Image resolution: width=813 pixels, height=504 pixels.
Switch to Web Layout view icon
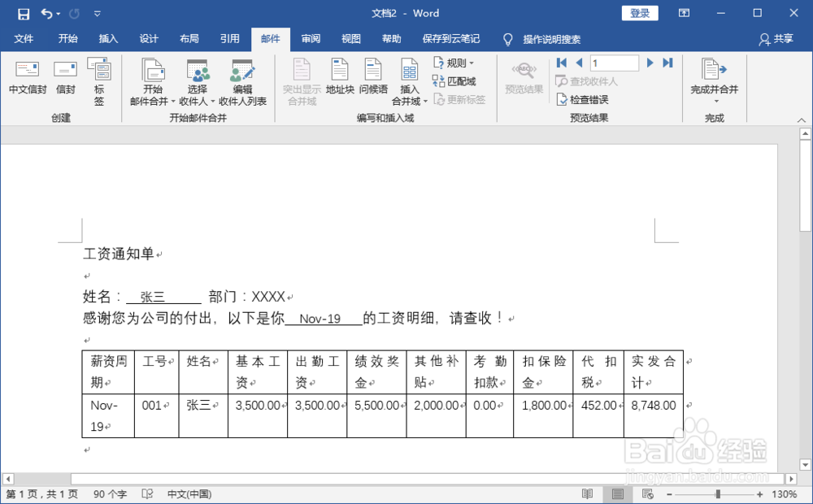tap(648, 494)
